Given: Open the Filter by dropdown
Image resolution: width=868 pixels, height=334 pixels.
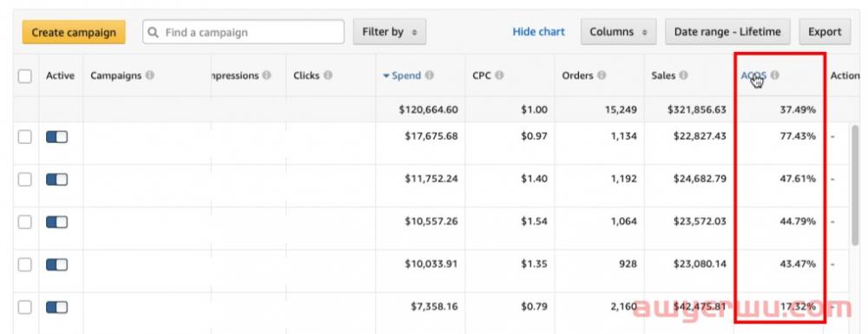Looking at the screenshot, I should (x=390, y=32).
